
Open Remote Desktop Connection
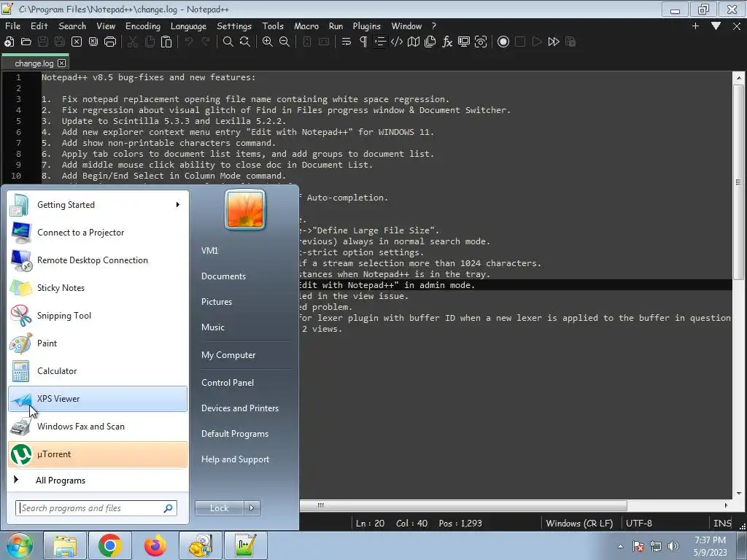click(x=98, y=260)
